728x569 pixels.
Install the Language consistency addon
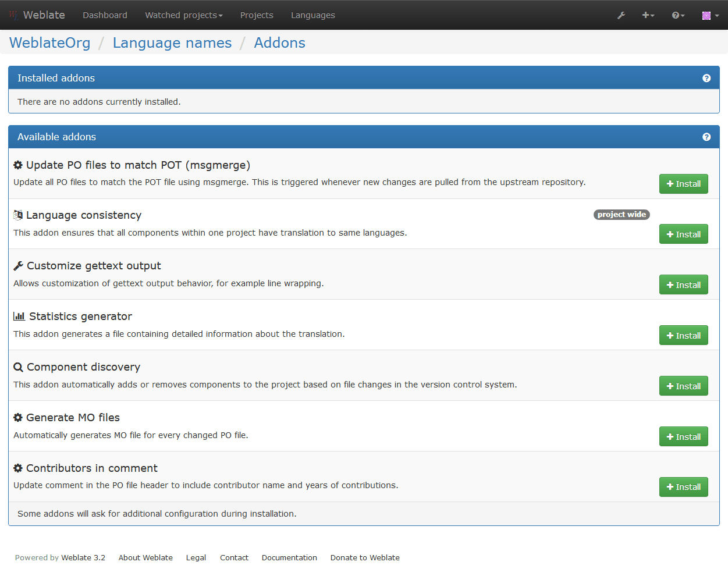pos(684,234)
